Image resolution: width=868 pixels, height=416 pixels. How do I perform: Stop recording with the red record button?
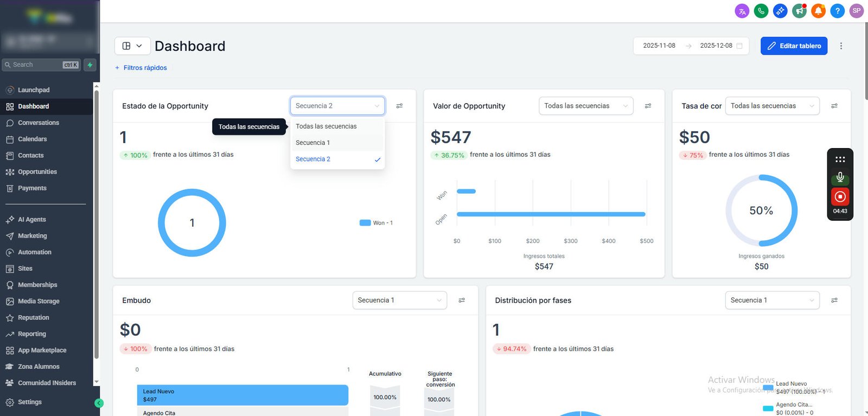point(840,196)
